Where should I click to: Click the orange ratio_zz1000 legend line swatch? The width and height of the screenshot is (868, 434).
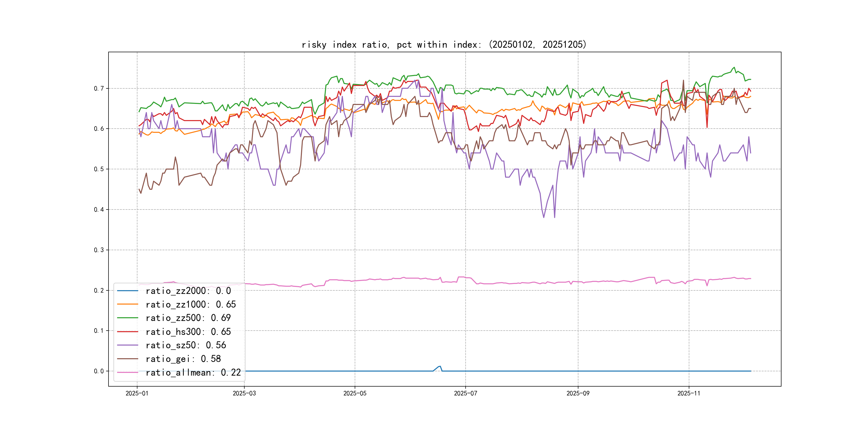click(127, 304)
